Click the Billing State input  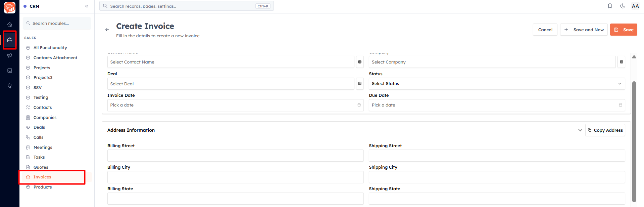(x=235, y=199)
